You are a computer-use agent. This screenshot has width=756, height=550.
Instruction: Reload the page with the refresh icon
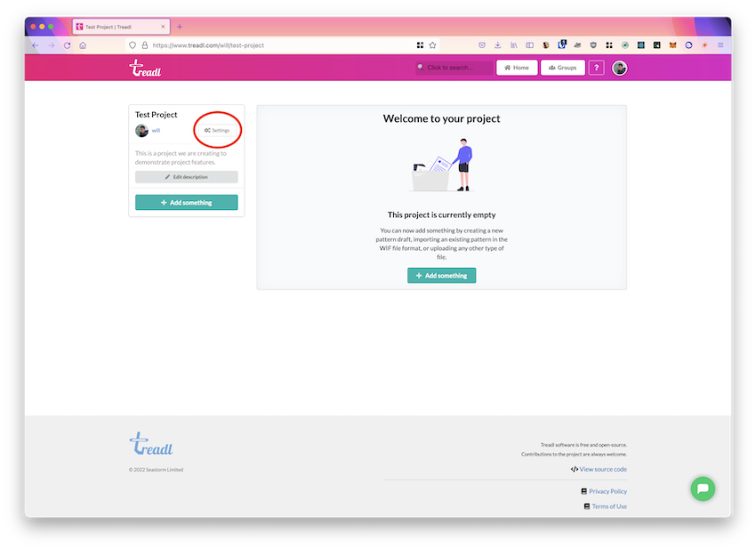point(67,45)
